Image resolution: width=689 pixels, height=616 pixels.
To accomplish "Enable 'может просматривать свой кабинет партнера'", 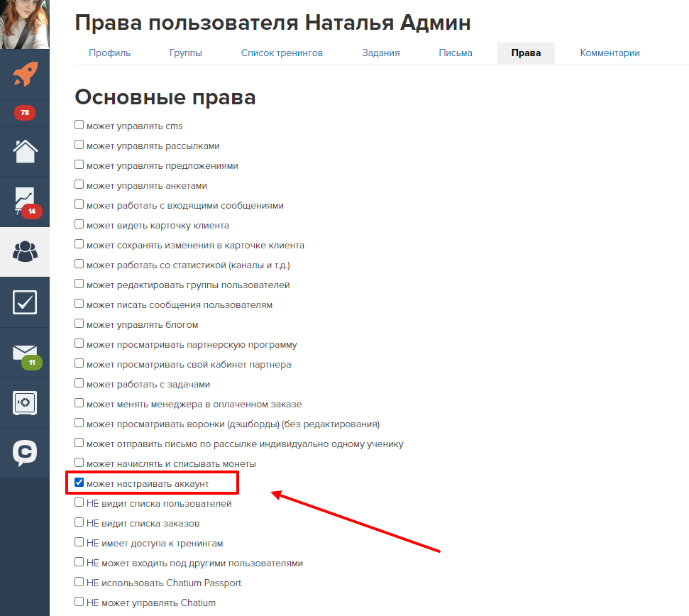I will point(79,363).
